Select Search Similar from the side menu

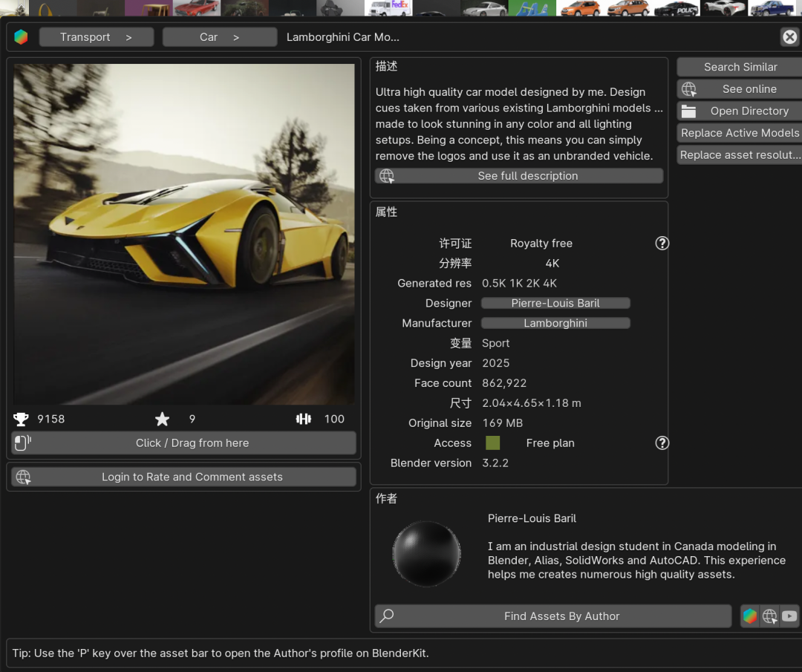(x=740, y=67)
